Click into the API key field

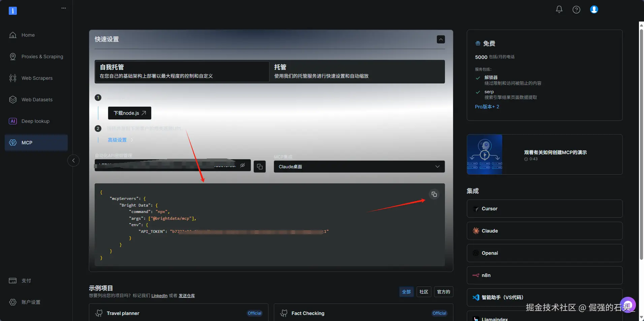pyautogui.click(x=173, y=166)
